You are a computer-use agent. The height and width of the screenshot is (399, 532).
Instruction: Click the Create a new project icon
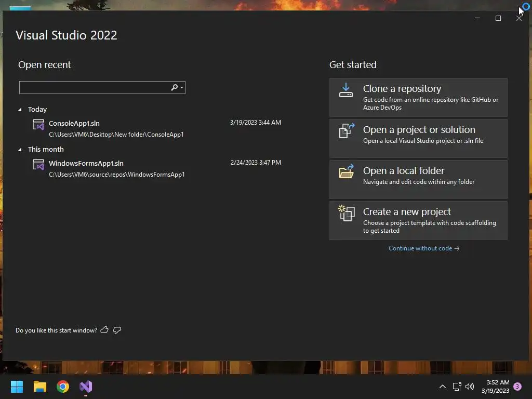[347, 212]
